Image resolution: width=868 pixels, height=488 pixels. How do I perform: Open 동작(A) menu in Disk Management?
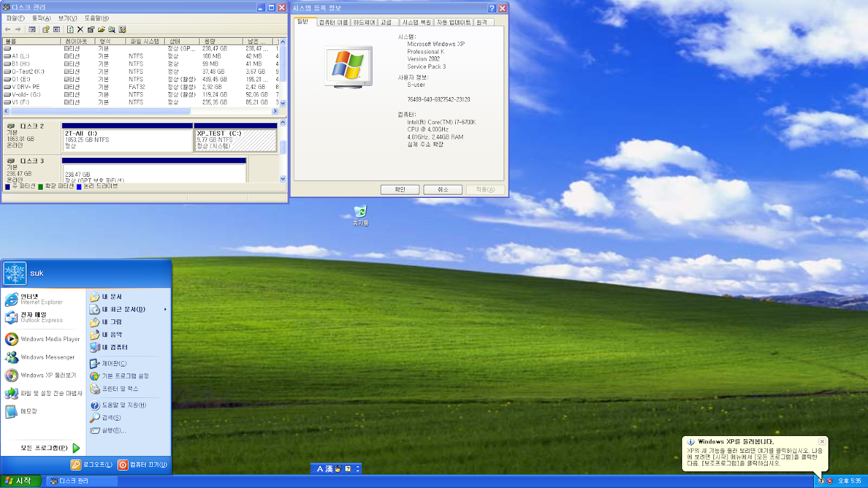[41, 18]
